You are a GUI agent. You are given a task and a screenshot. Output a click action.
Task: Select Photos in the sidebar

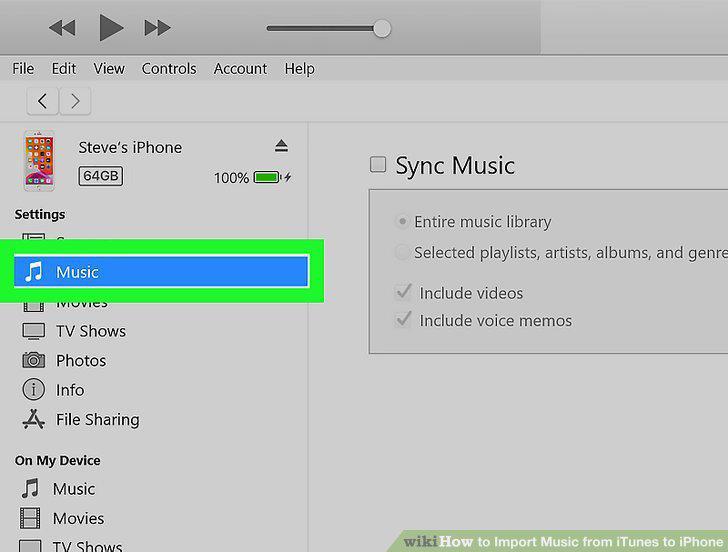point(81,361)
